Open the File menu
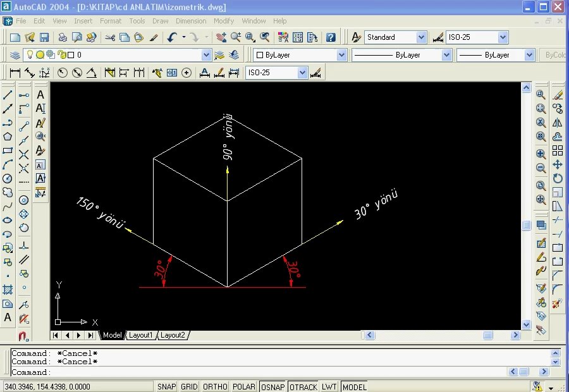 21,21
